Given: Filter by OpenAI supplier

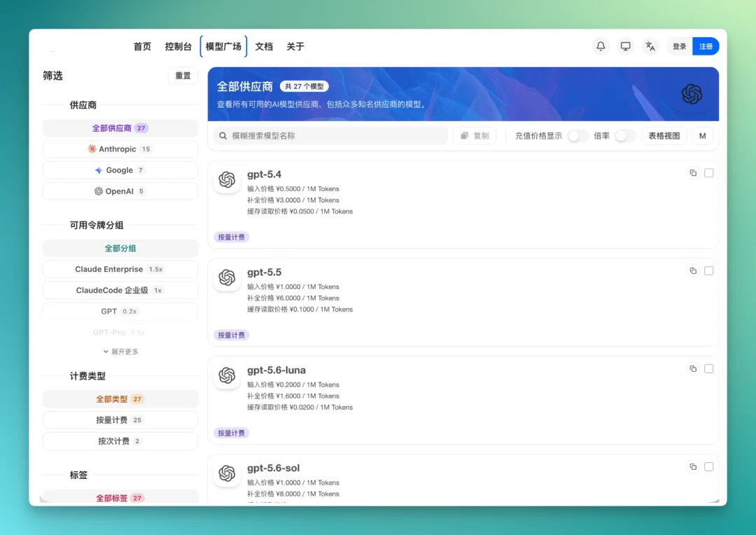Looking at the screenshot, I should 120,191.
